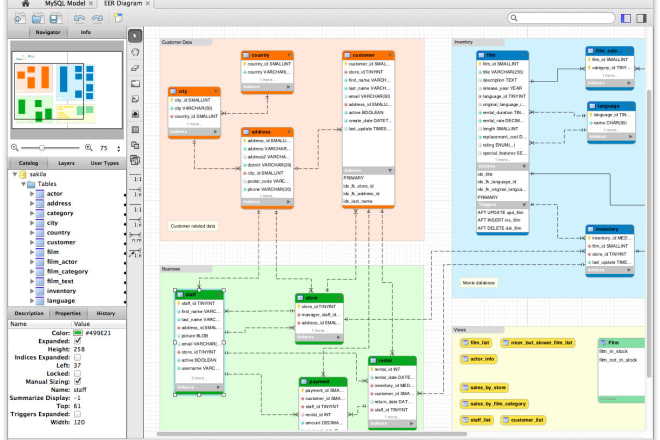The height and width of the screenshot is (440, 660).
Task: Select the staff_list view
Action: [476, 420]
